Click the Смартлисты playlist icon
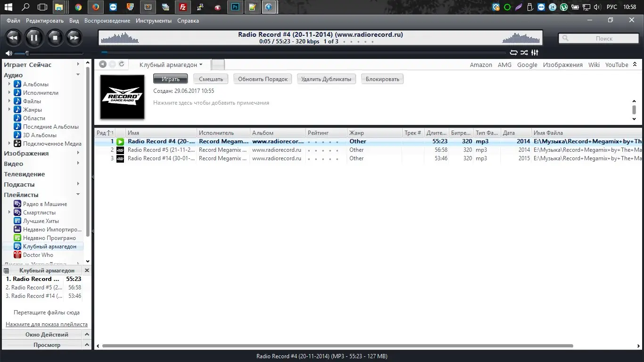This screenshot has height=362, width=644. point(17,213)
